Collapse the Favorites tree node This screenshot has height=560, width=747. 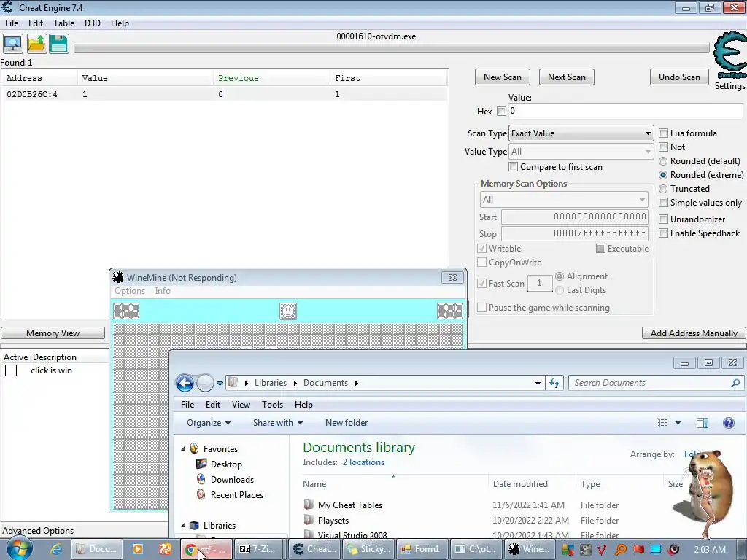pos(183,448)
